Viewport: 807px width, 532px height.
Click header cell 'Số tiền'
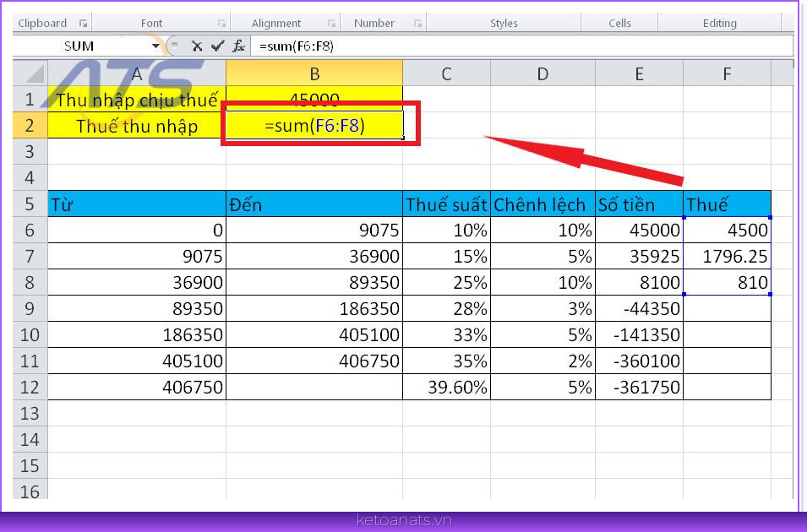pos(639,204)
